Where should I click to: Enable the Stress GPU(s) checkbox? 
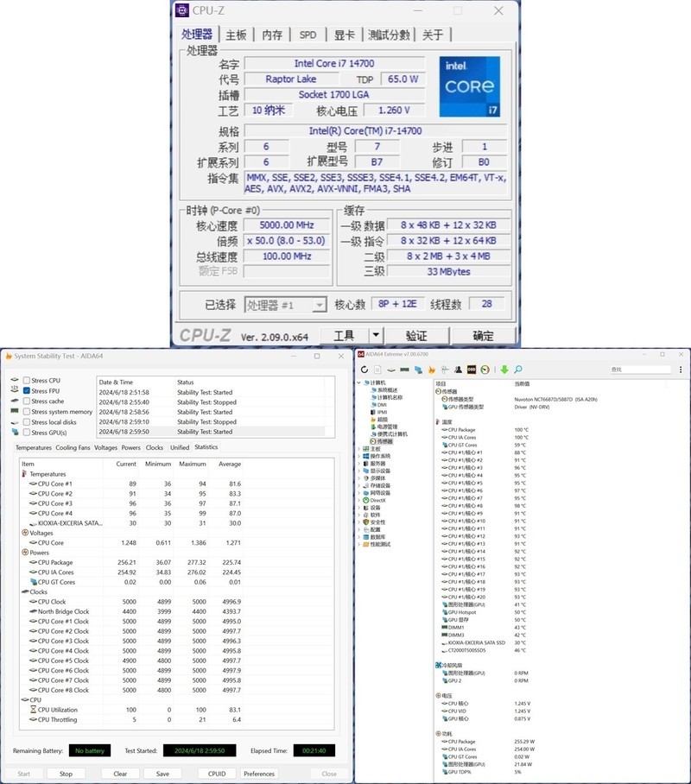(x=27, y=433)
